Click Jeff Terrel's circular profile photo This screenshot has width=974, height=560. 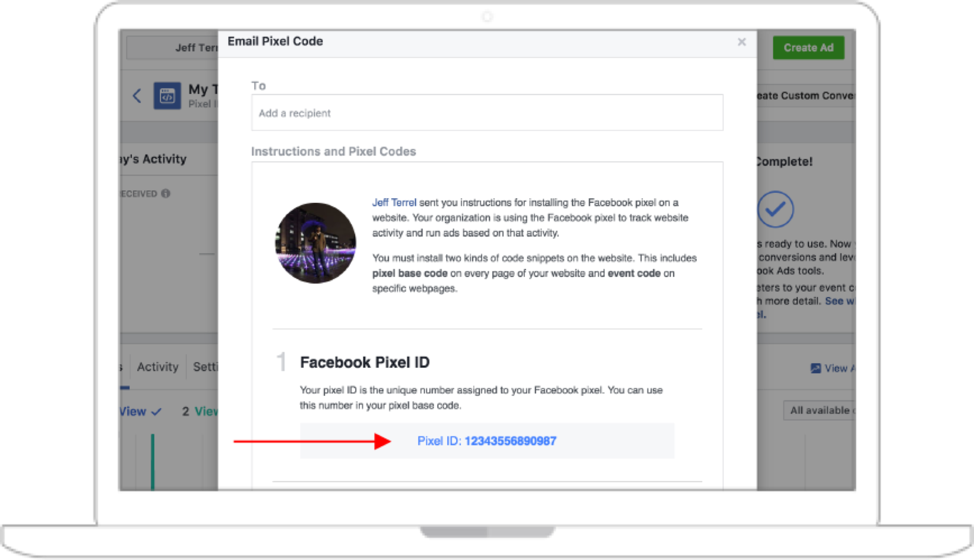tap(315, 243)
